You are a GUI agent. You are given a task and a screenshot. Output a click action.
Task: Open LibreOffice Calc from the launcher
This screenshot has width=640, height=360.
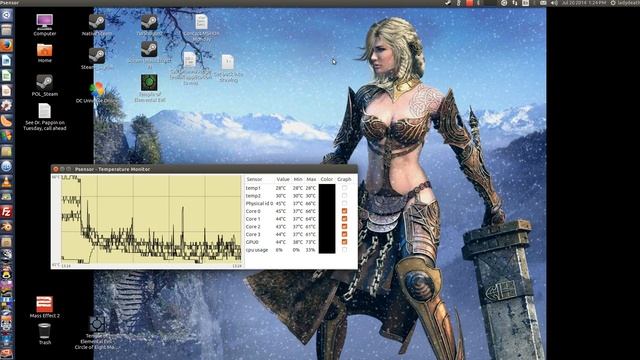point(6,76)
